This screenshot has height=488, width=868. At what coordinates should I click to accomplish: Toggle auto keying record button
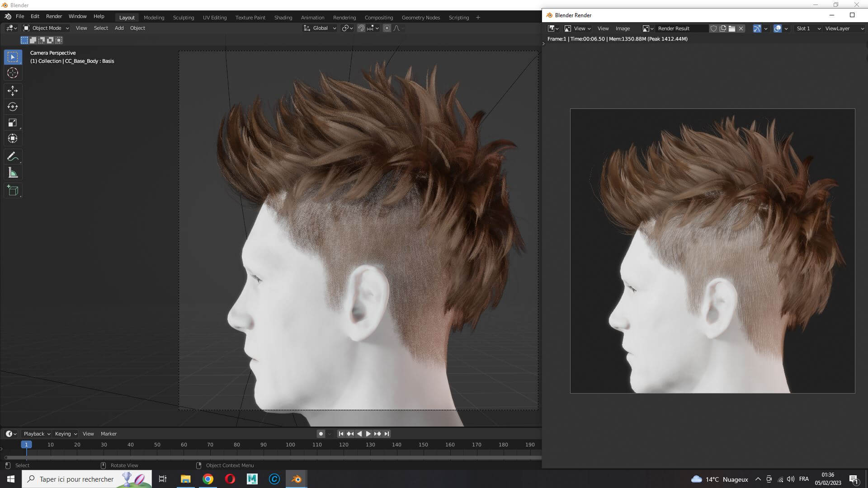321,434
